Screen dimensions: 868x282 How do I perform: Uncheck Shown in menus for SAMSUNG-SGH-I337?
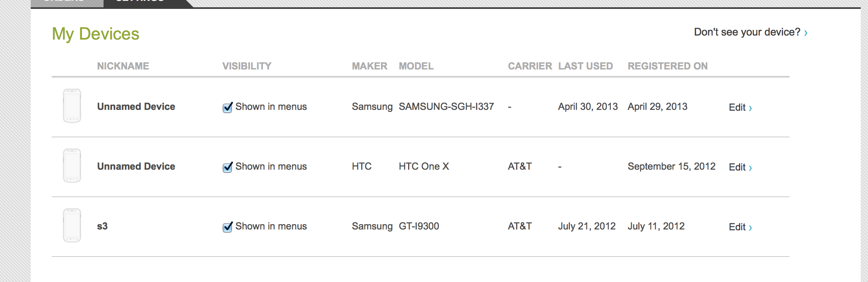(x=228, y=107)
